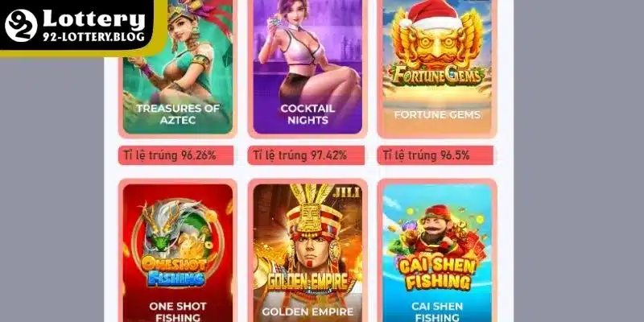Screen dimensions: 644x322
Task: Select the 'Tỉ lệ trúng 97.42%' win-rate bar
Action: point(306,155)
